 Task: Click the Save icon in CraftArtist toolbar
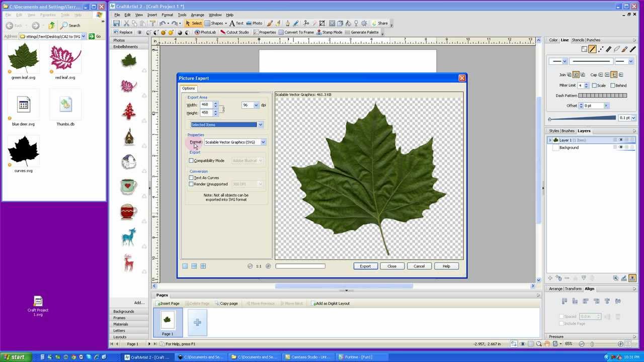tap(116, 23)
